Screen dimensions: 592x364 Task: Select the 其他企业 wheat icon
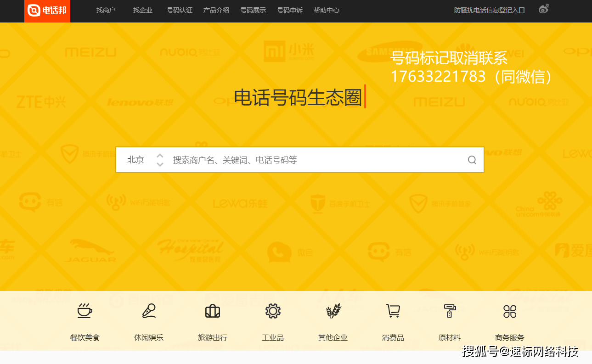pos(333,311)
